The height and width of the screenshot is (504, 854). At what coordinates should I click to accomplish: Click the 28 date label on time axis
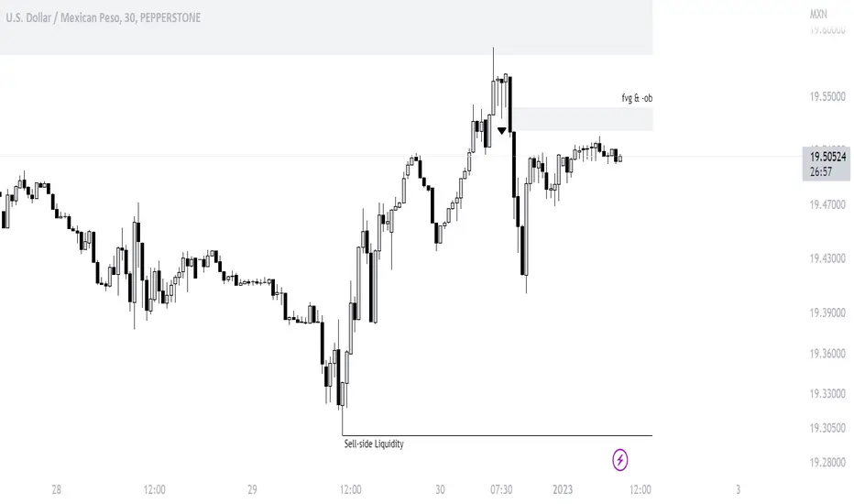coord(56,489)
